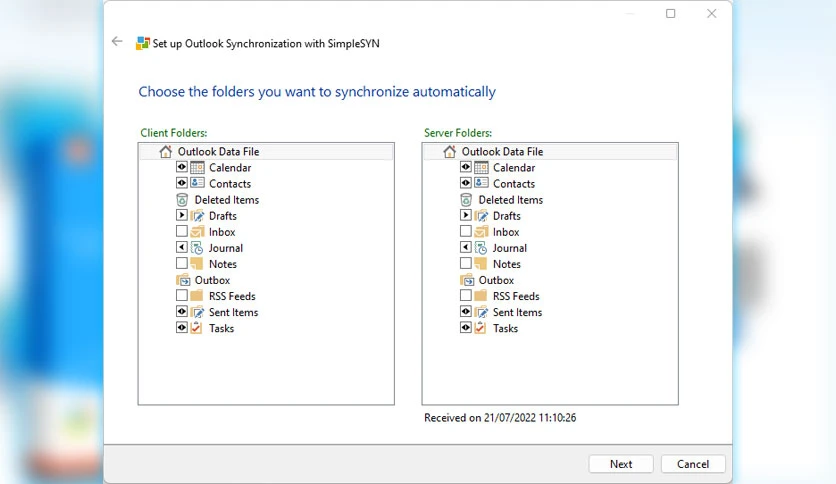The height and width of the screenshot is (484, 836).
Task: Click the Outbox icon in Client Folders
Action: pos(183,280)
